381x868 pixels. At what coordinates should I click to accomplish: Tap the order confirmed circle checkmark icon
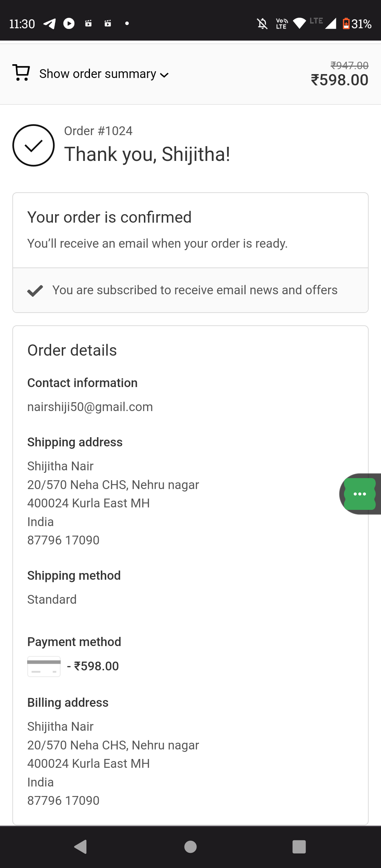click(34, 145)
